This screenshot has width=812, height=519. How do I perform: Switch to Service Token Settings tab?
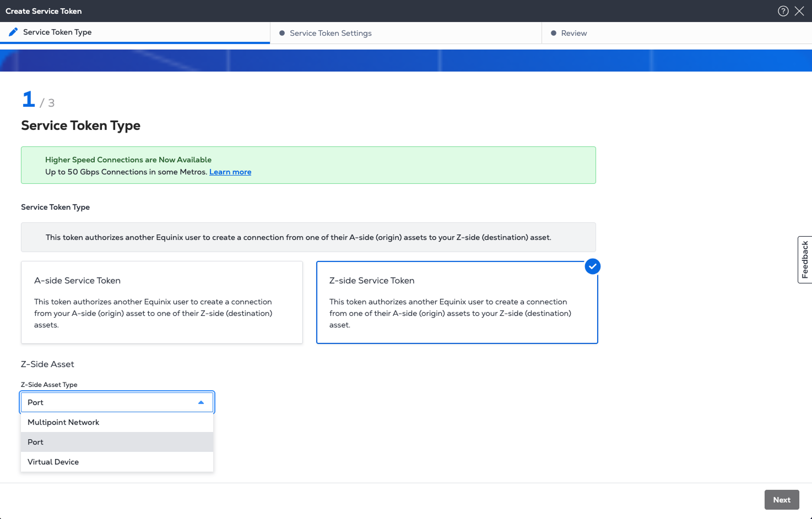tap(331, 33)
